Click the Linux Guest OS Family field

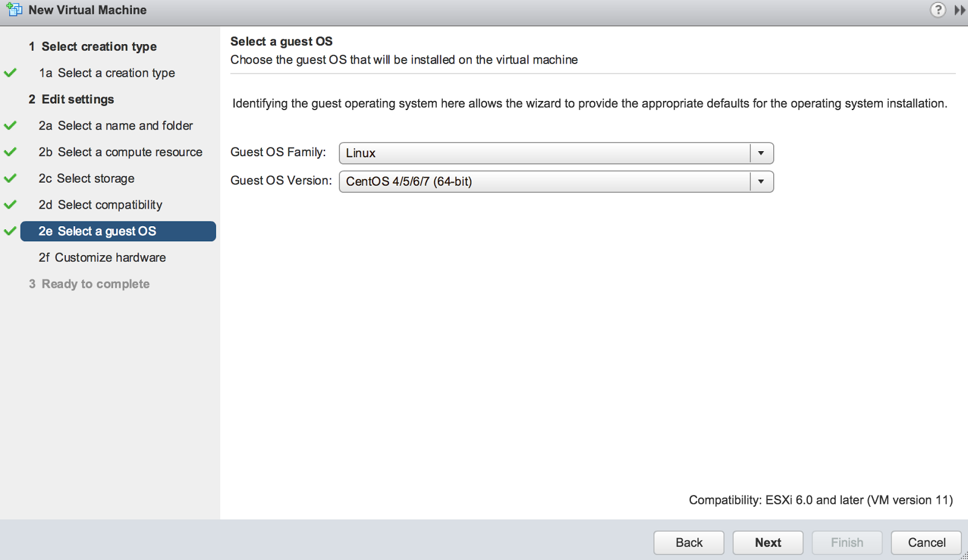pos(556,153)
